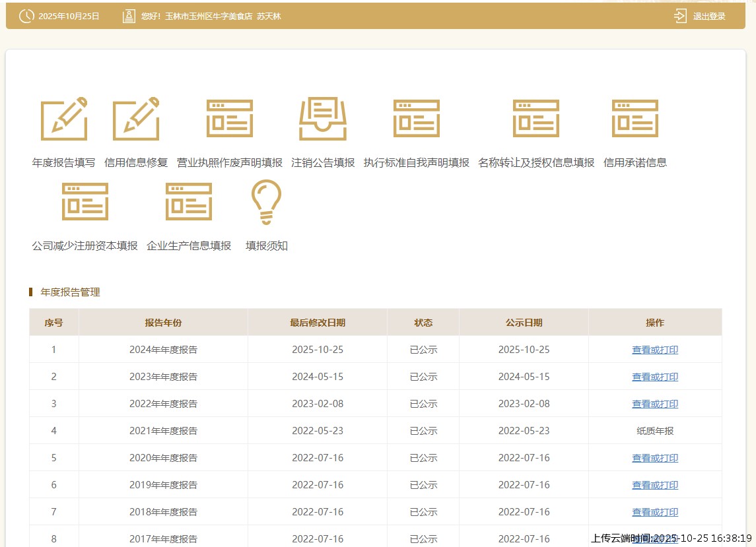This screenshot has height=547, width=756.
Task: View or print the 2020 annual report
Action: point(654,458)
